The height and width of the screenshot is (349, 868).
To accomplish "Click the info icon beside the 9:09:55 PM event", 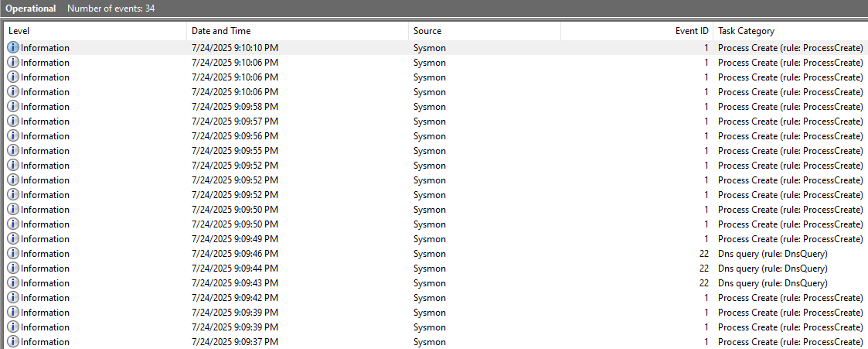I will point(13,151).
